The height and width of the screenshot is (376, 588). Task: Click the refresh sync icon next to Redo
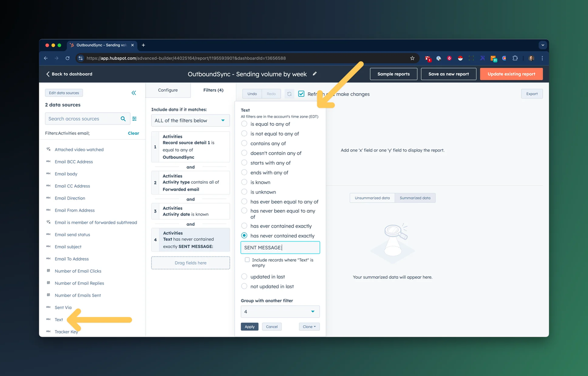pyautogui.click(x=289, y=94)
